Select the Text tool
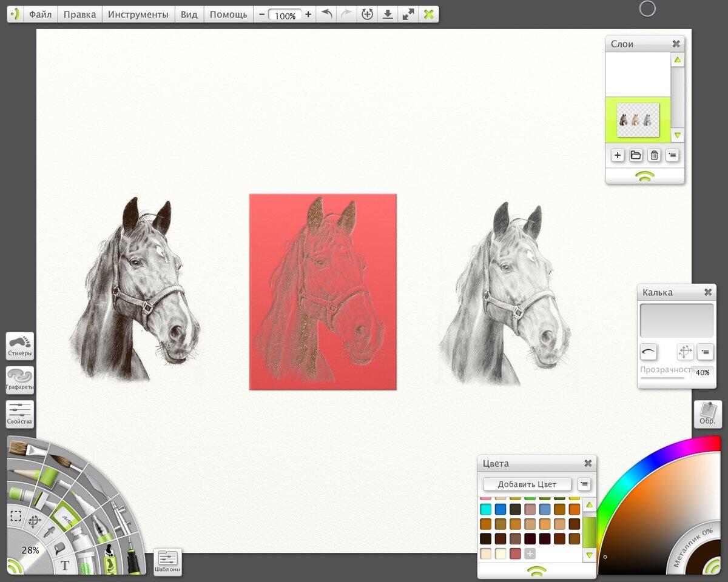 coord(65,565)
